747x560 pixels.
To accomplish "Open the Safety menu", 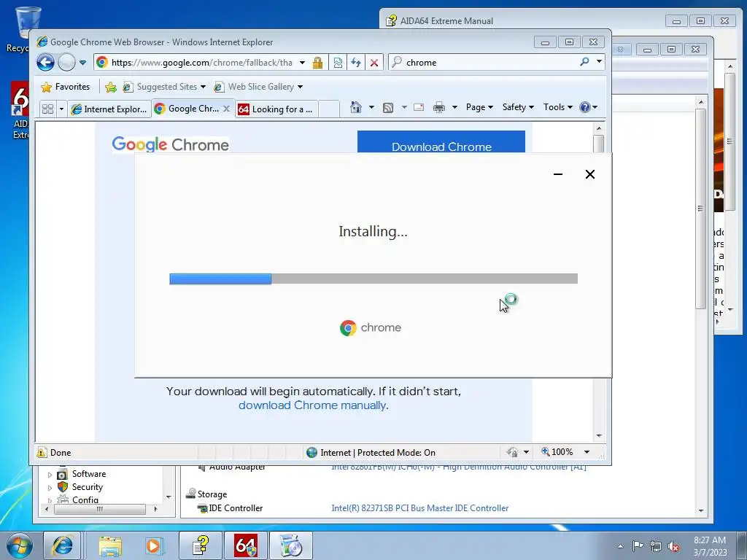I will [519, 107].
